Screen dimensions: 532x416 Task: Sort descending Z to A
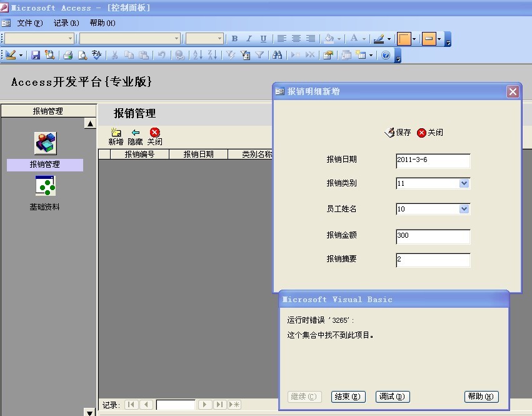(x=212, y=55)
